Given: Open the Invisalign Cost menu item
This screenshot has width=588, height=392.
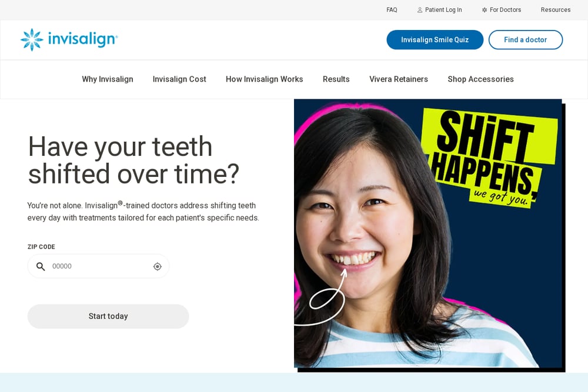Looking at the screenshot, I should pos(179,79).
